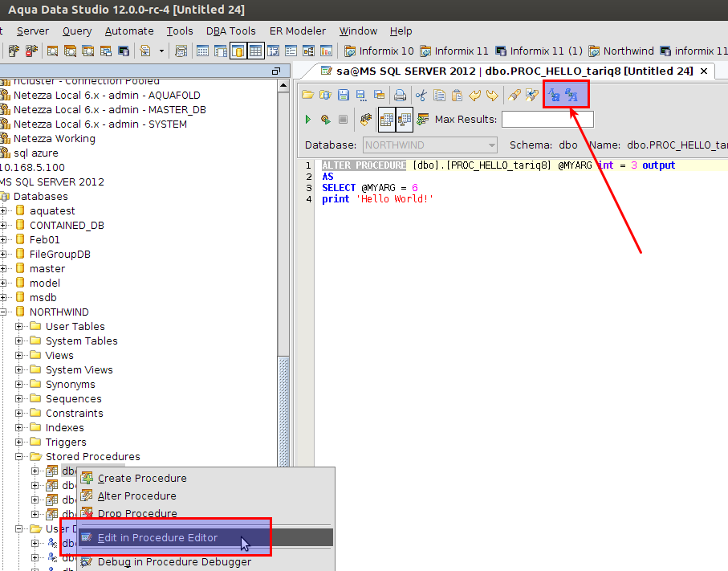This screenshot has width=728, height=571.
Task: Click the Print icon in editor toolbar
Action: point(400,96)
